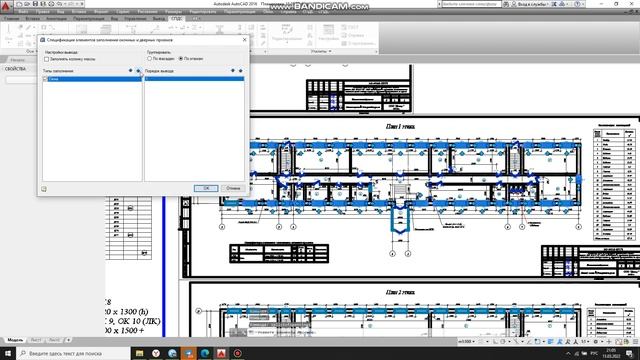Click the Undo arrow in quick access toolbar
Viewport: 640px width, 360px height.
pos(60,4)
